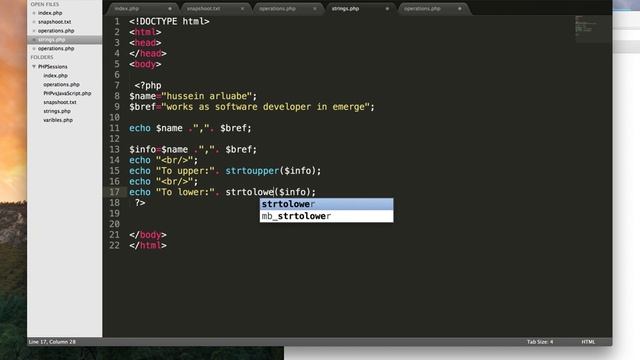Click the "works as software developer in emerge" string
Image resolution: width=640 pixels, height=360 pixels.
pyautogui.click(x=265, y=107)
